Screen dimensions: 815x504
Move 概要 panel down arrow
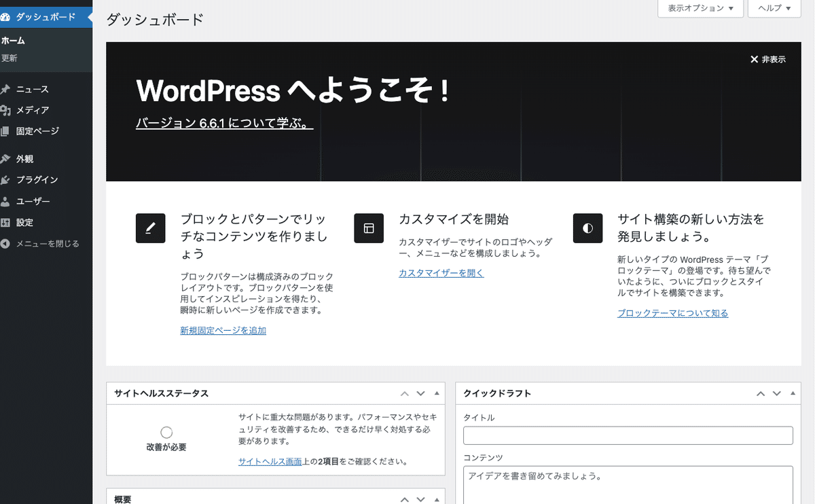[420, 499]
